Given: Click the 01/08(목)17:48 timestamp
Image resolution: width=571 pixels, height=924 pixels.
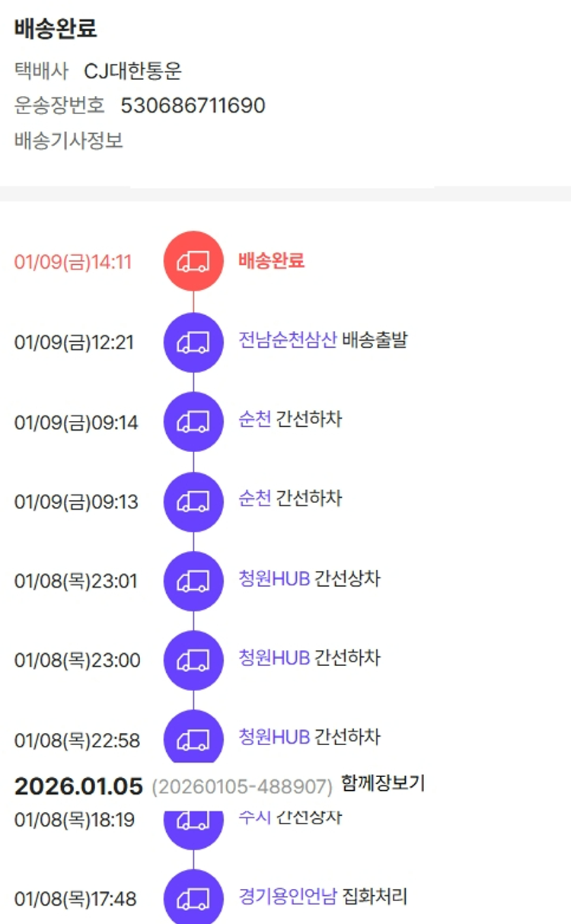Looking at the screenshot, I should (x=75, y=899).
